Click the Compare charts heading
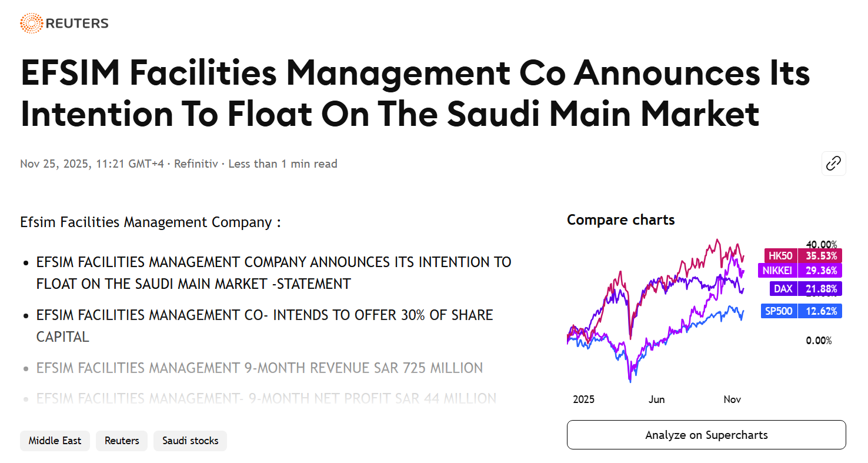This screenshot has width=868, height=463. [x=620, y=220]
